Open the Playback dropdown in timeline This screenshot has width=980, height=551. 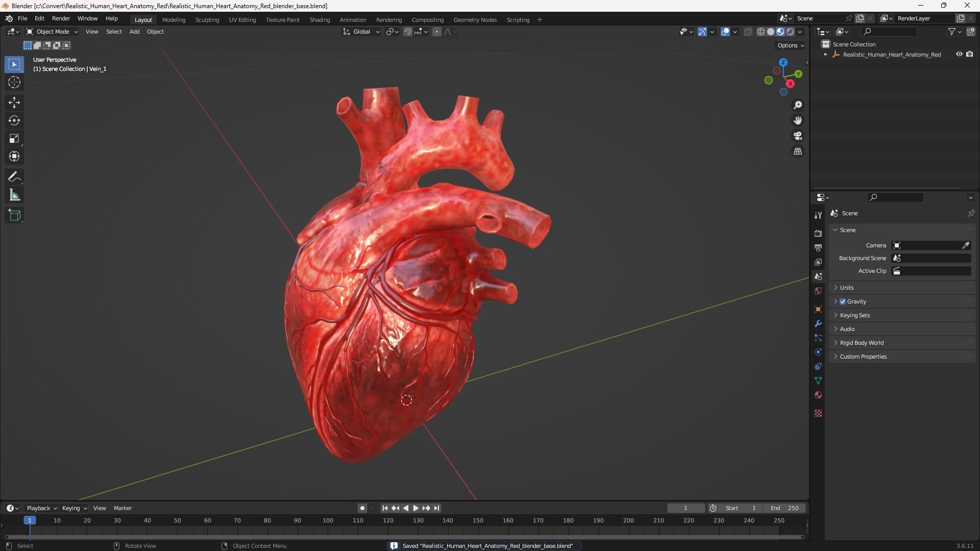tap(41, 508)
